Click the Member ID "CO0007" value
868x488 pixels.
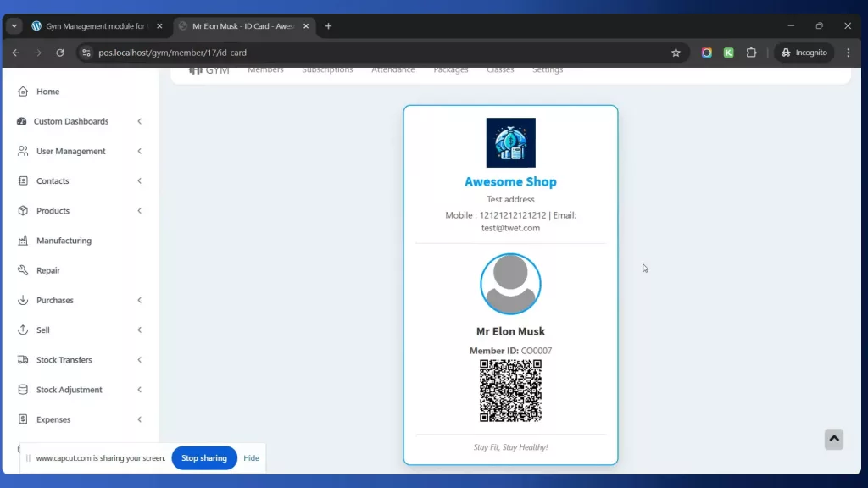pos(537,351)
